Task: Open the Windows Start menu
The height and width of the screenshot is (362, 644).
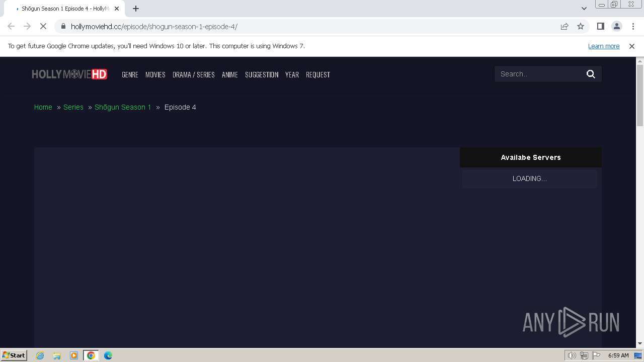Action: 14,355
